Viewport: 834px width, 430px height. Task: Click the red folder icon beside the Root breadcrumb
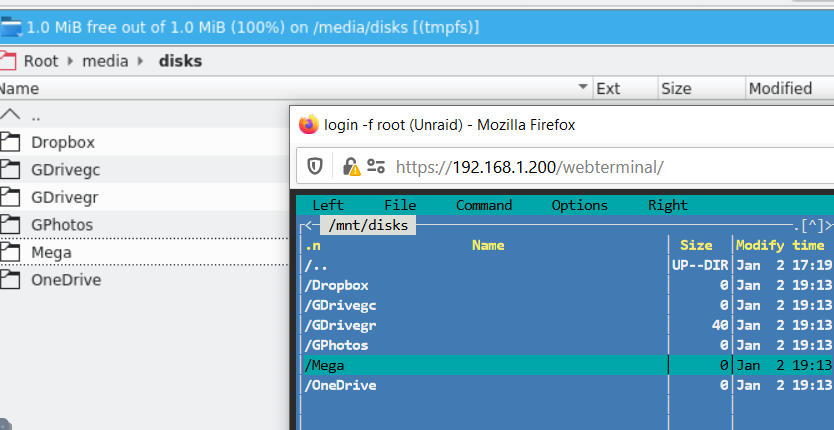click(x=8, y=61)
